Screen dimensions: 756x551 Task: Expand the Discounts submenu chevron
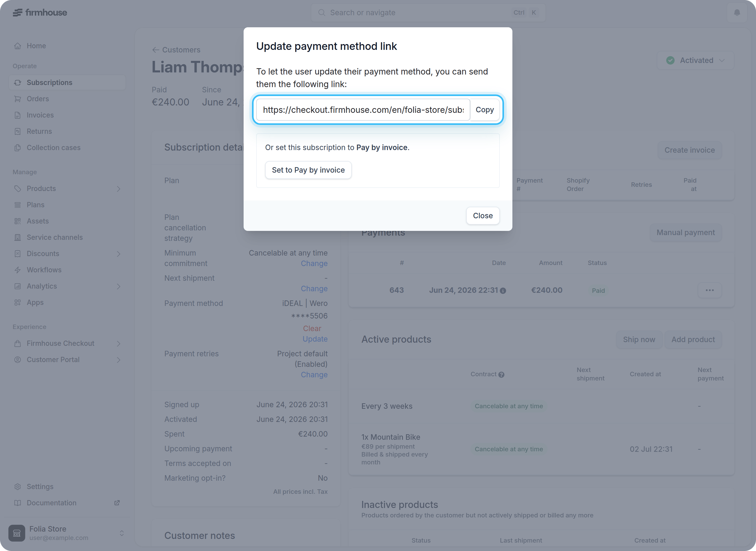pos(118,254)
